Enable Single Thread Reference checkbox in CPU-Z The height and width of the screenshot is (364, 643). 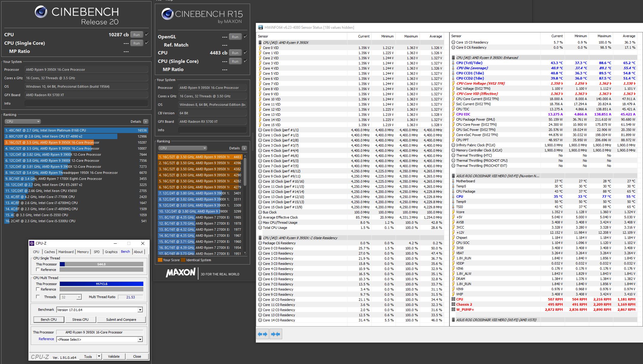38,269
